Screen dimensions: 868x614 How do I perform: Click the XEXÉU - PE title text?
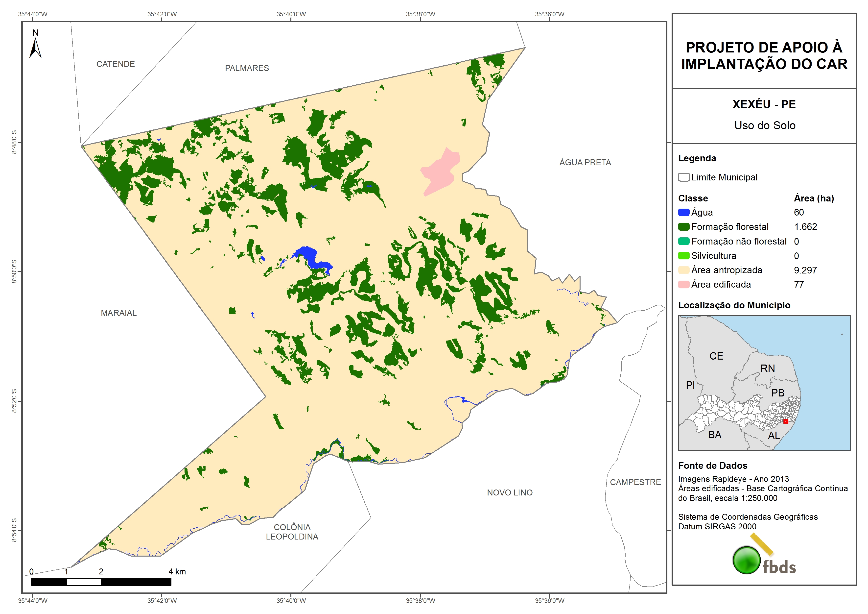coord(764,104)
